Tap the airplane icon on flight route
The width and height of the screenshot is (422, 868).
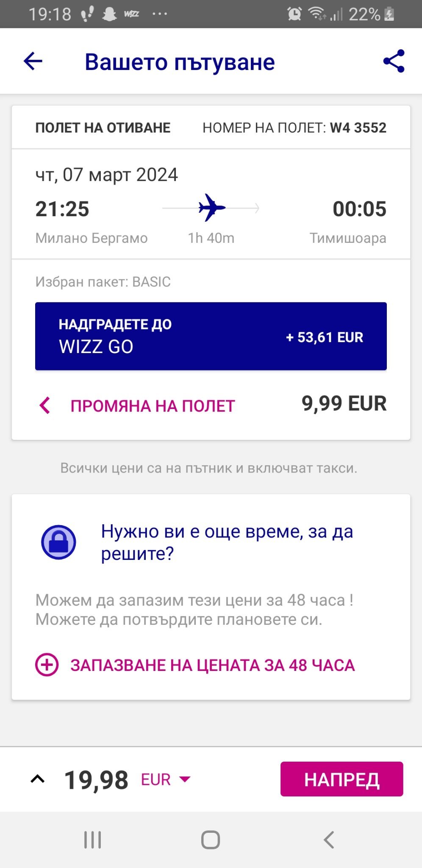pyautogui.click(x=211, y=208)
